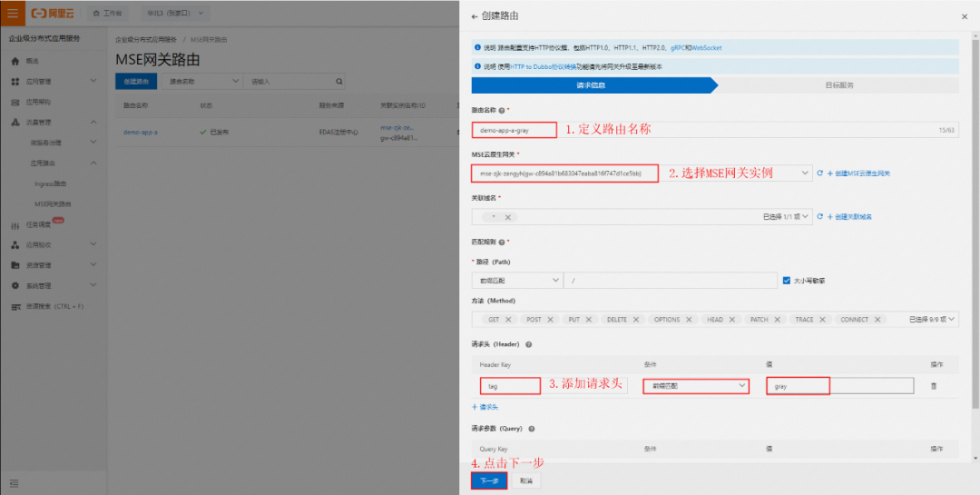This screenshot has width=980, height=495.
Task: Open the MSE云原生网关 instance dropdown
Action: (x=642, y=173)
